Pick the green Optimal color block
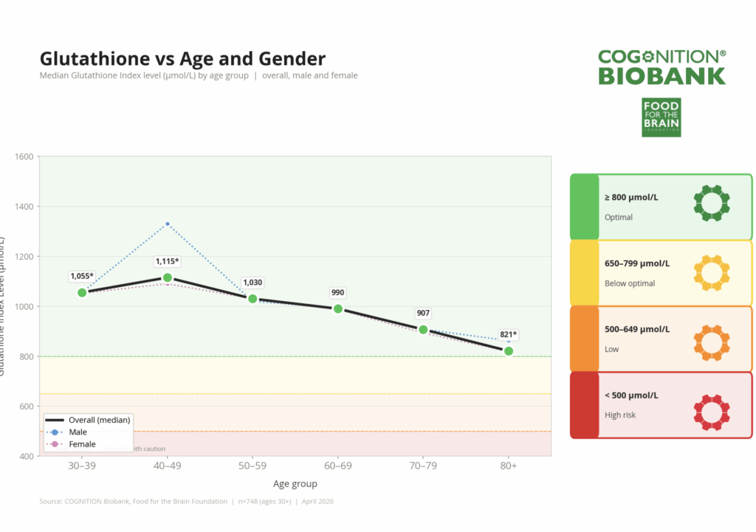Viewport: 756px width, 532px height. coord(584,207)
